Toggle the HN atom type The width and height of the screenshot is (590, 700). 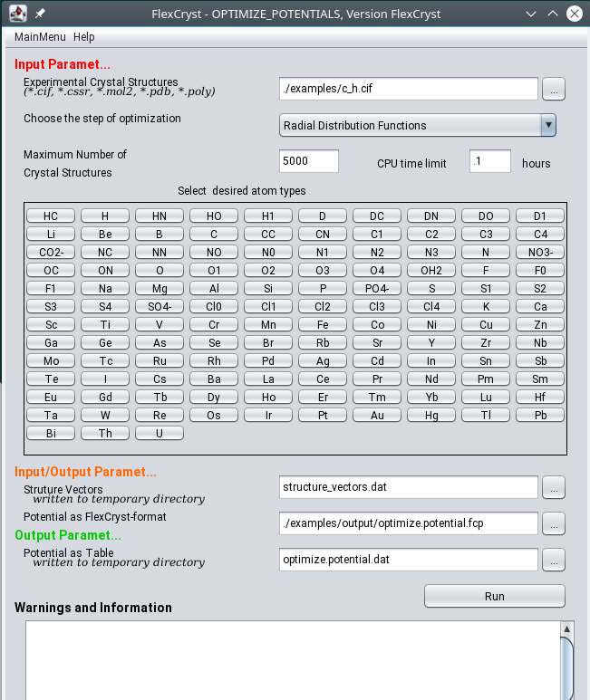pos(160,216)
